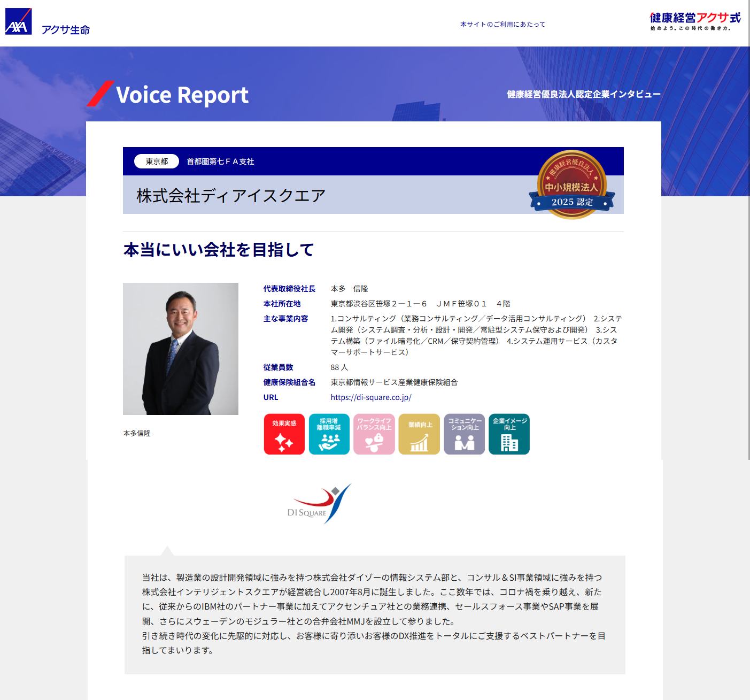Image resolution: width=750 pixels, height=700 pixels.
Task: Open the di-square.co.jp URL link
Action: (x=371, y=397)
